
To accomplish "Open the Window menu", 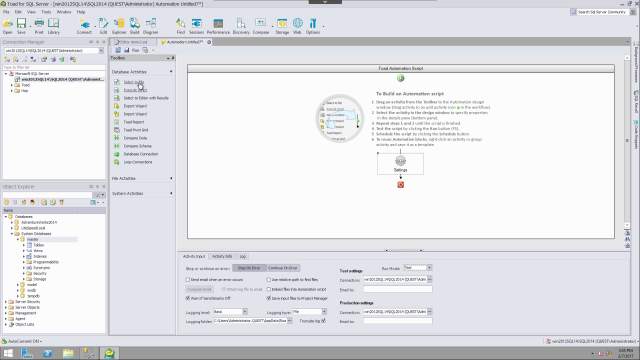I will tap(64, 12).
